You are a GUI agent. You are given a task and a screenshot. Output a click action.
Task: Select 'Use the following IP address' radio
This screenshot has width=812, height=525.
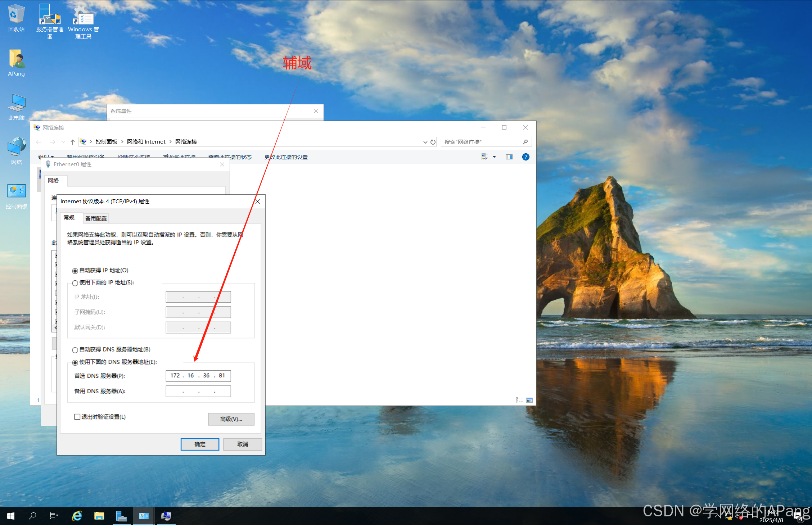(x=75, y=283)
